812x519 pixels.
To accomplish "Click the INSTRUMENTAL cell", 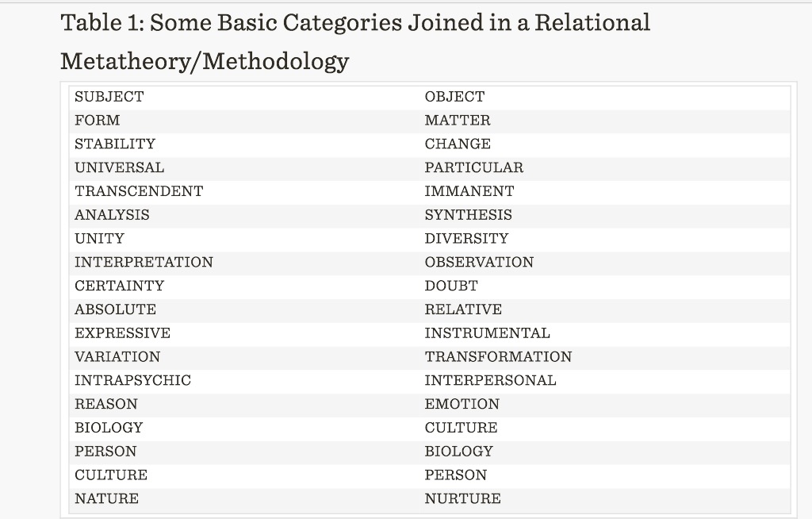I will (487, 333).
